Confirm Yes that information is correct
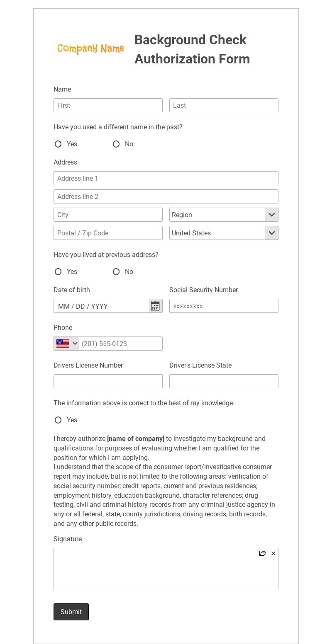The height and width of the screenshot is (644, 332). (58, 420)
